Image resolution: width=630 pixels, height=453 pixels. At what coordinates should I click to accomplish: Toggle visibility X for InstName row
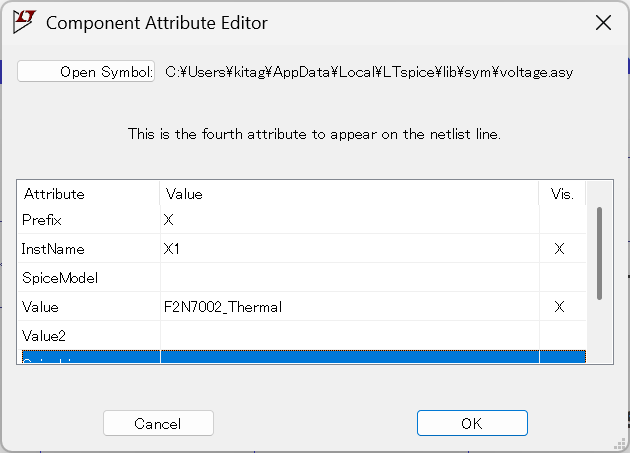click(559, 249)
